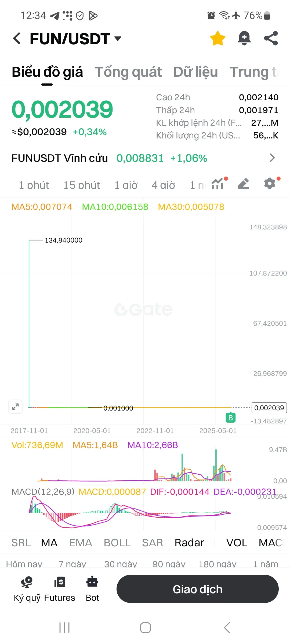Select the drawing pencil tool
This screenshot has width=290, height=644.
pos(244,184)
